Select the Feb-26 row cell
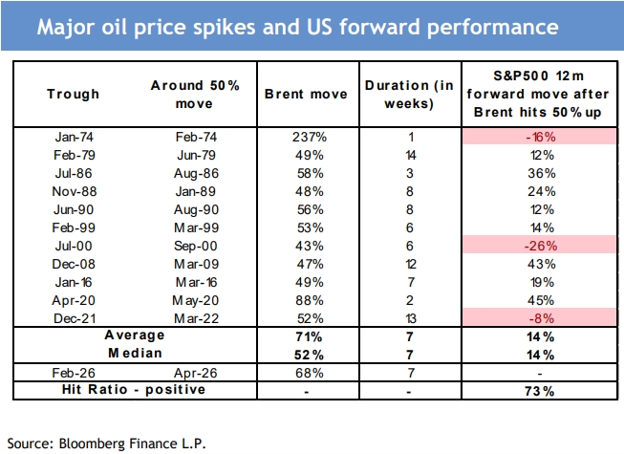 pos(74,373)
